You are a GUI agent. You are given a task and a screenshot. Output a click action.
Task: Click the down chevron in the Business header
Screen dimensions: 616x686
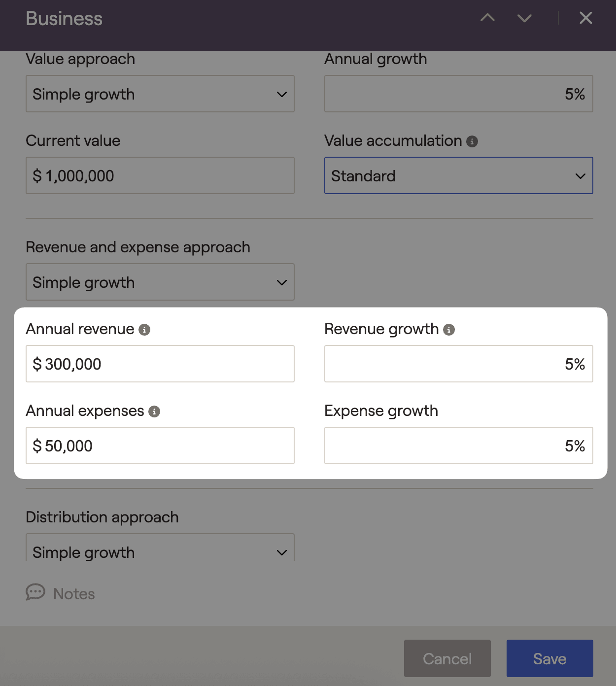click(x=524, y=18)
